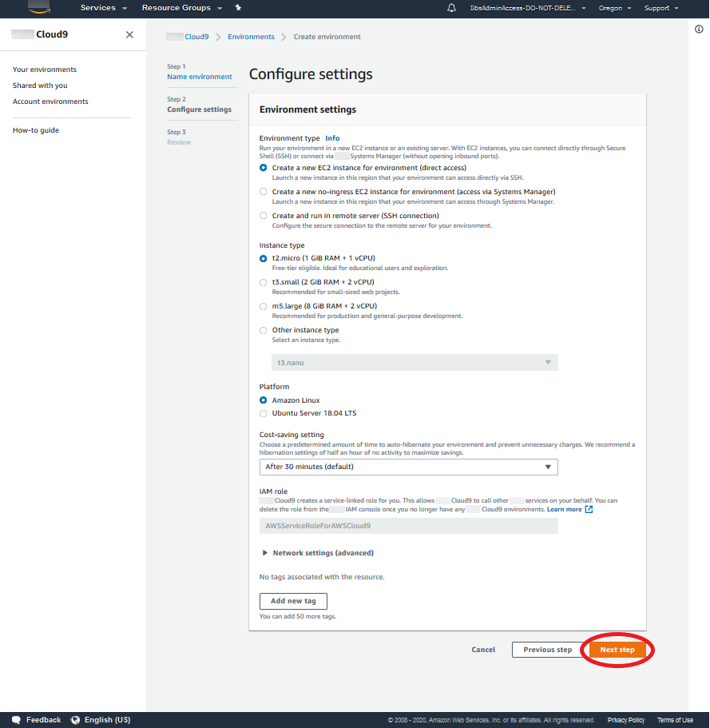Click the Add new tag button
The width and height of the screenshot is (710, 728).
[x=293, y=601]
